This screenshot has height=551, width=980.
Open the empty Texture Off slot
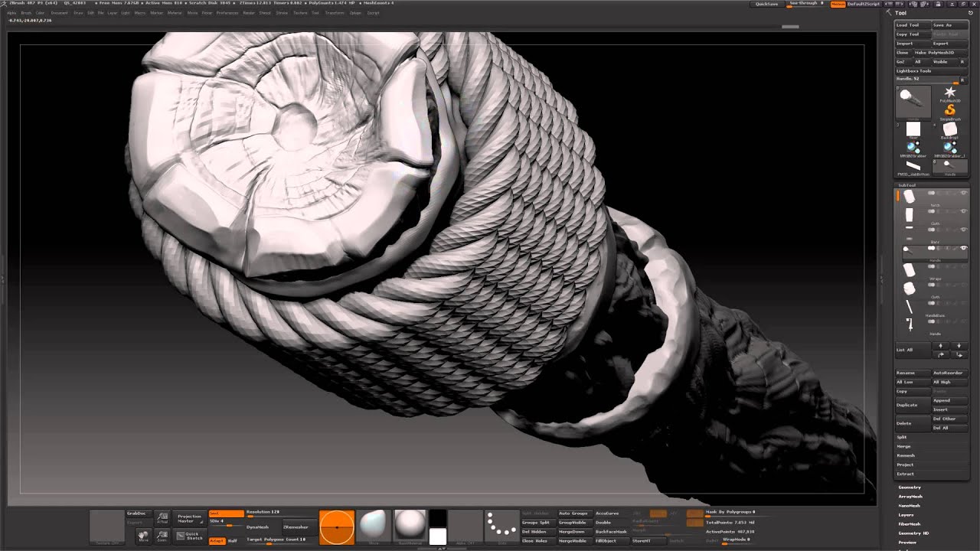(x=106, y=527)
